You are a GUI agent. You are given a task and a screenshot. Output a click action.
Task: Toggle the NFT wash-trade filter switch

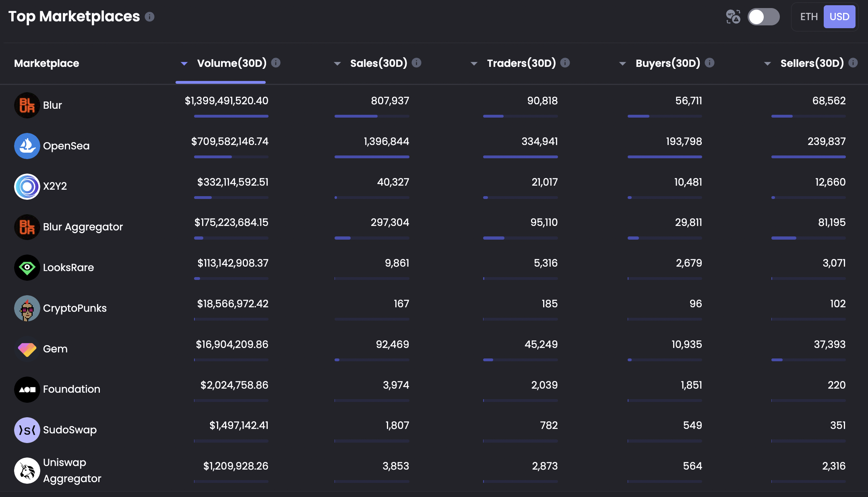point(763,17)
